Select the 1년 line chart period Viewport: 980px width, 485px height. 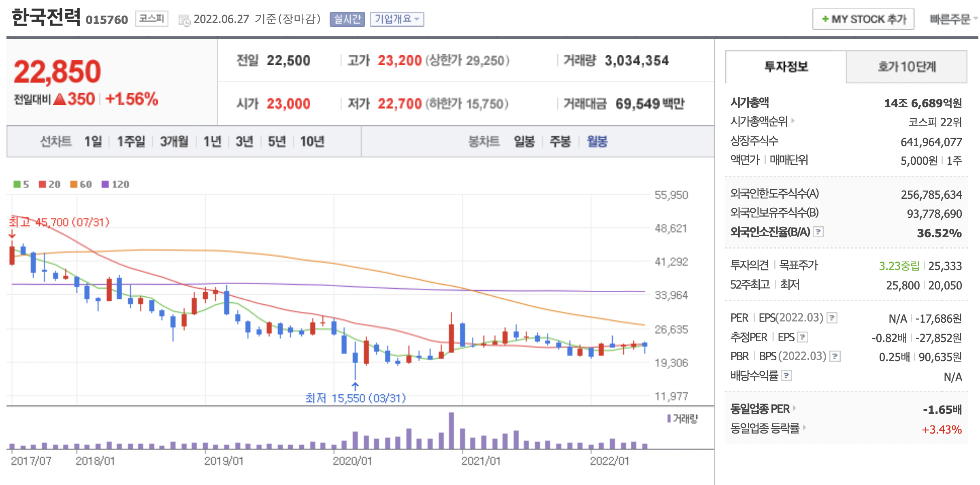212,141
